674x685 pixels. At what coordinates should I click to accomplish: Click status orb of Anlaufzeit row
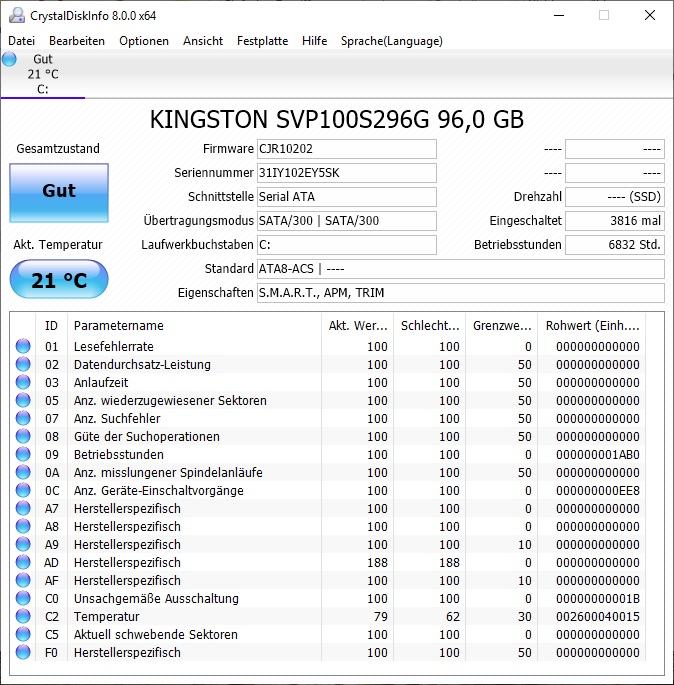click(23, 382)
